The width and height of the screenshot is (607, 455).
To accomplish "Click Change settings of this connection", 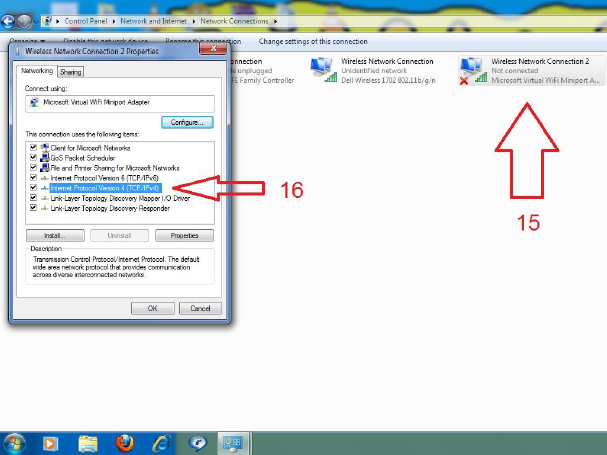I will (313, 41).
